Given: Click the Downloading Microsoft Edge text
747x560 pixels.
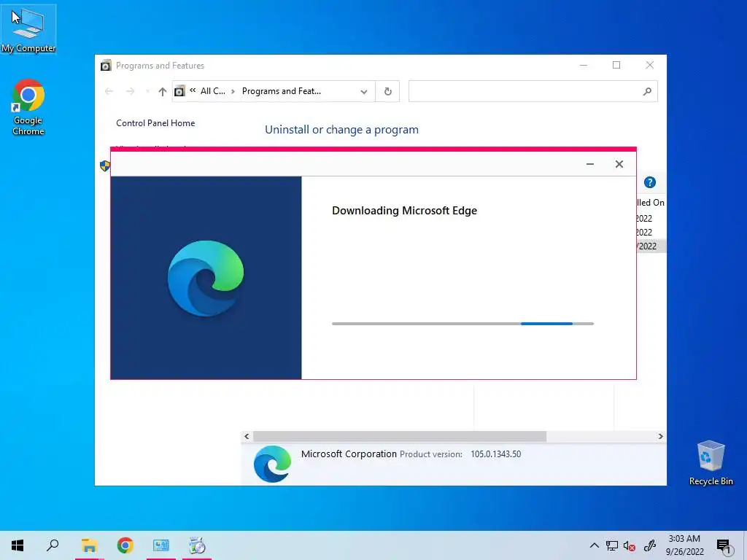Looking at the screenshot, I should point(404,211).
